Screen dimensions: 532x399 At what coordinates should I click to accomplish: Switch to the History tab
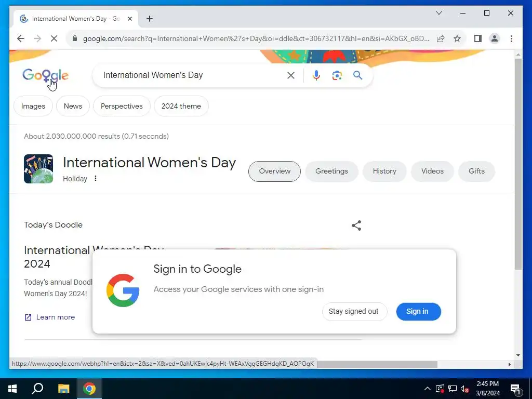tap(384, 171)
